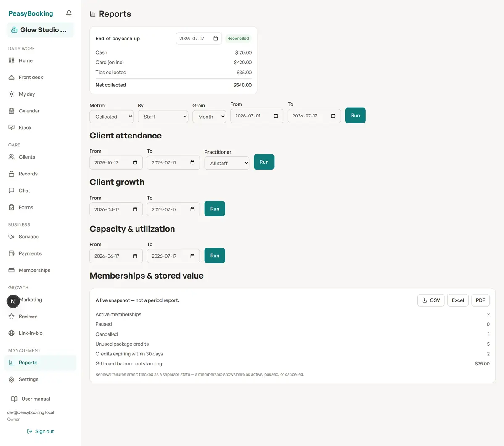Click the Card (online) $420.00 amount

243,63
